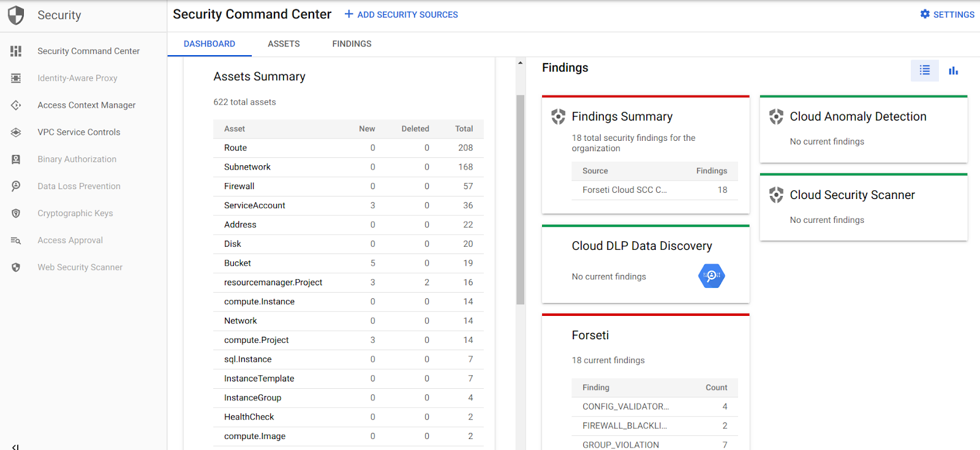This screenshot has height=450, width=980.
Task: Click the Cloud Security Scanner card title
Action: tap(852, 195)
